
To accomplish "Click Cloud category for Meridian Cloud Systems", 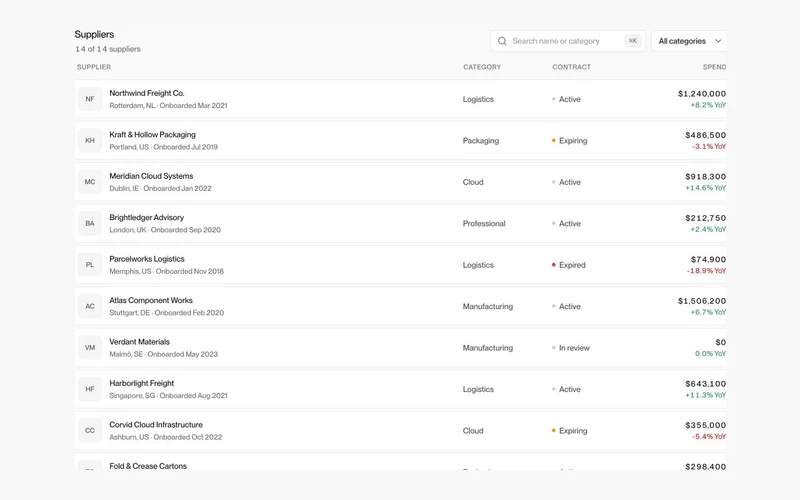I will pyautogui.click(x=473, y=182).
